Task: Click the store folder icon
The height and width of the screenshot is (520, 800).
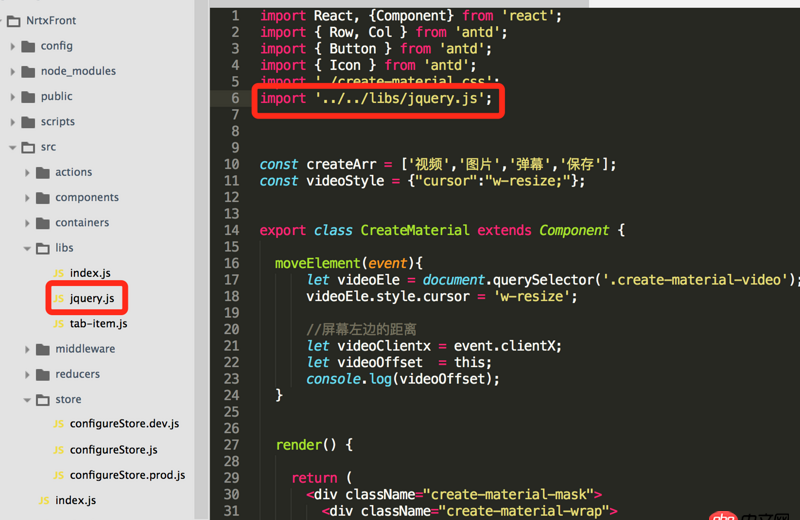Action: [x=43, y=400]
